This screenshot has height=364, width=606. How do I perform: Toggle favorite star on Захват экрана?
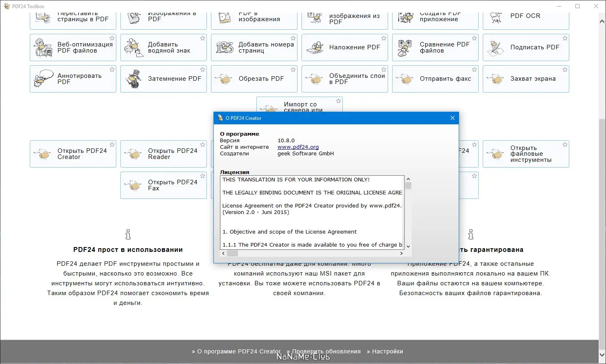565,70
